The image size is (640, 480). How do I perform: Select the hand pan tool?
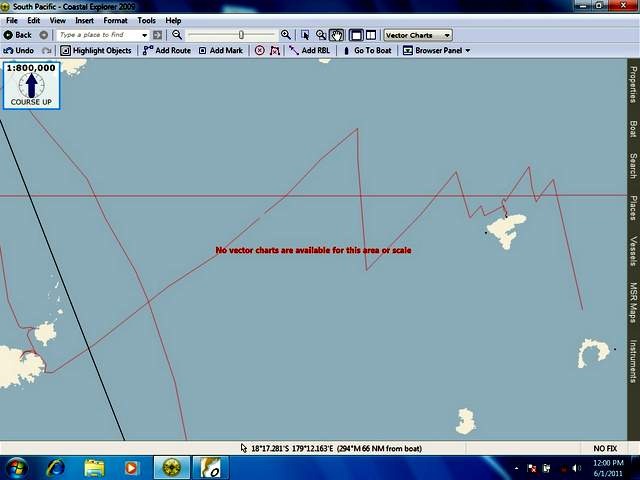pyautogui.click(x=337, y=35)
